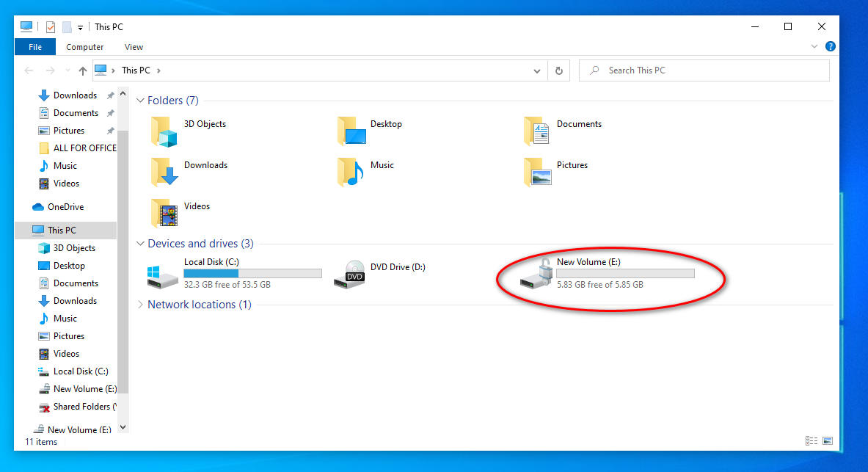
Task: Select Shared Folders network item in sidebar
Action: pos(77,407)
